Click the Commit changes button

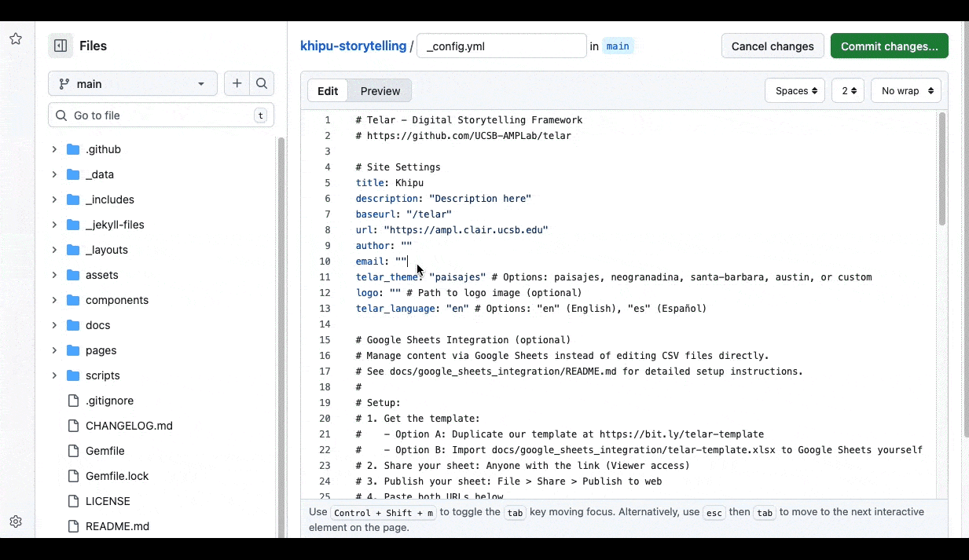889,46
